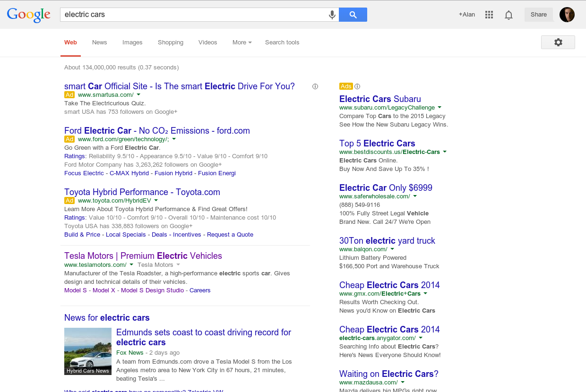Viewport: 586px width, 392px height.
Task: Click the Share button
Action: [539, 15]
